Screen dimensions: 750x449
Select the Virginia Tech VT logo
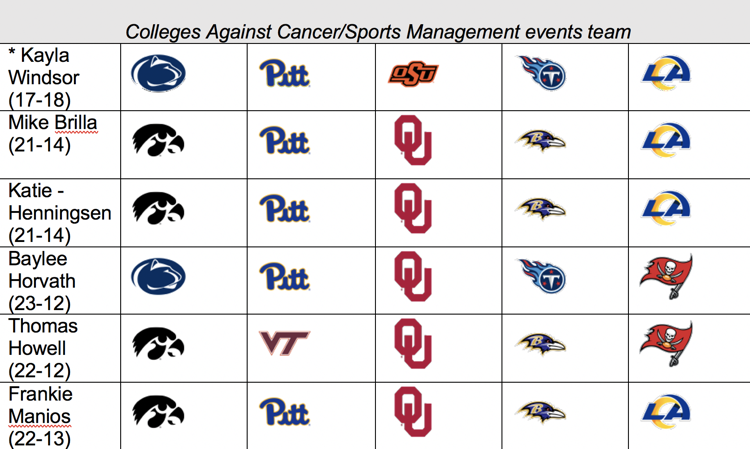(284, 343)
